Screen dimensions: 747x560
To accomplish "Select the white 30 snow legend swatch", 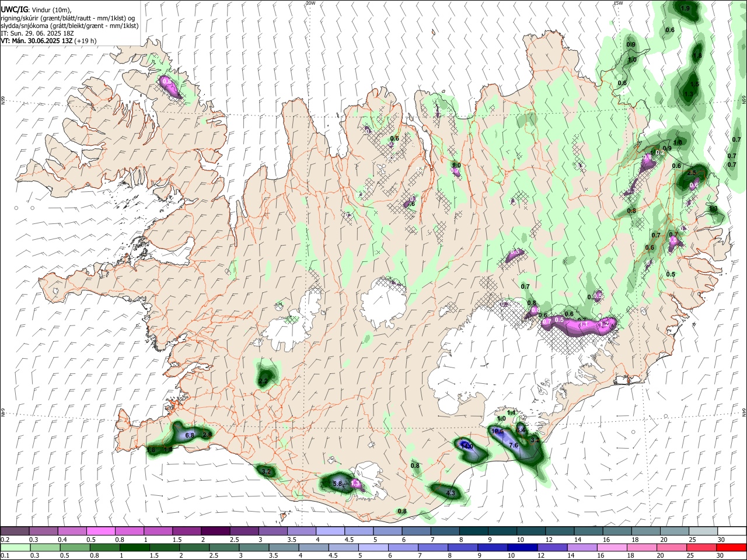I will tap(732, 531).
